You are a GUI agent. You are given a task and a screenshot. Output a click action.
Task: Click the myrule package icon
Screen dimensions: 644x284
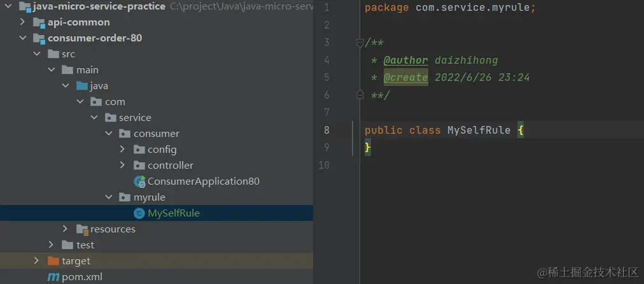click(x=125, y=197)
